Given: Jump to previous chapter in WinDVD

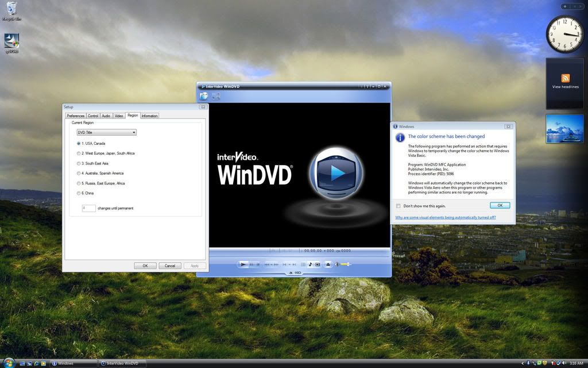Looking at the screenshot, I should point(284,264).
